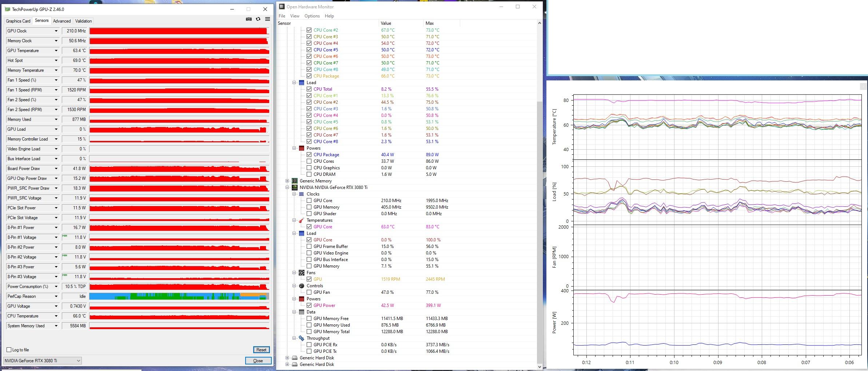Click the GPU Load sensor graph
Screen dimensions: 868x371
pyautogui.click(x=179, y=129)
